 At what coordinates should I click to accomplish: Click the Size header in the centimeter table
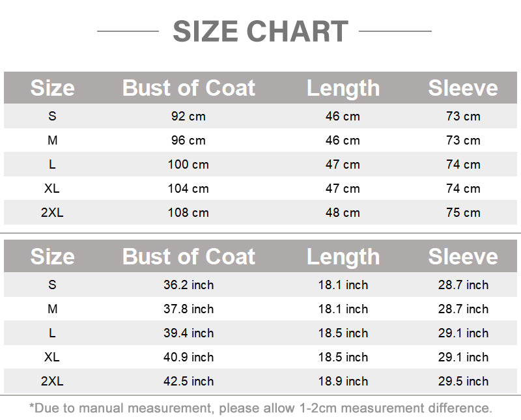[52, 88]
